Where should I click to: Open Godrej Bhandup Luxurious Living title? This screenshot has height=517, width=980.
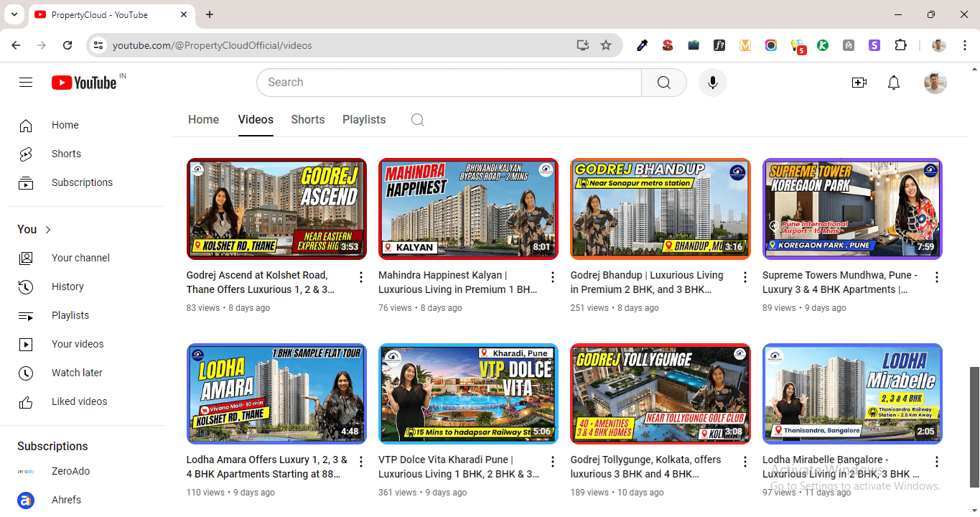coord(647,282)
